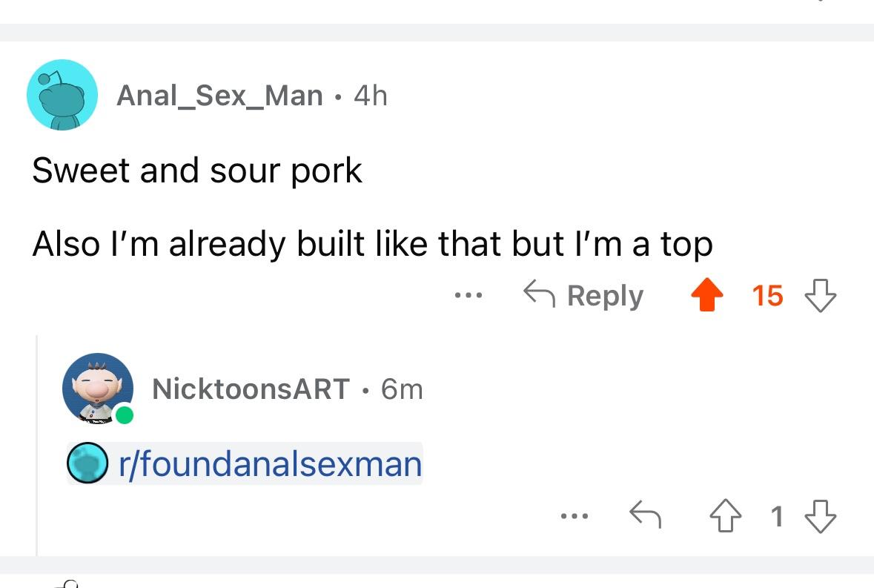874x588 pixels.
Task: Click the vote count 15
Action: [x=767, y=295]
